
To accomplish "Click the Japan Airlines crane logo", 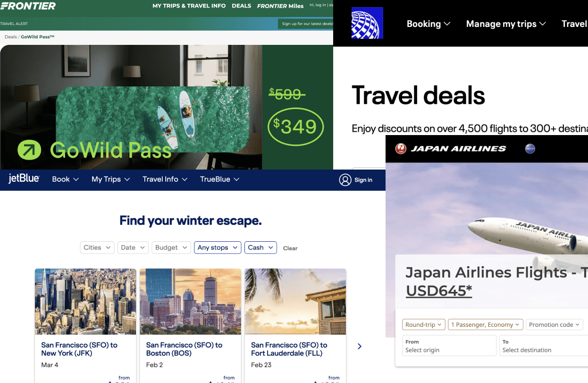I will [401, 148].
